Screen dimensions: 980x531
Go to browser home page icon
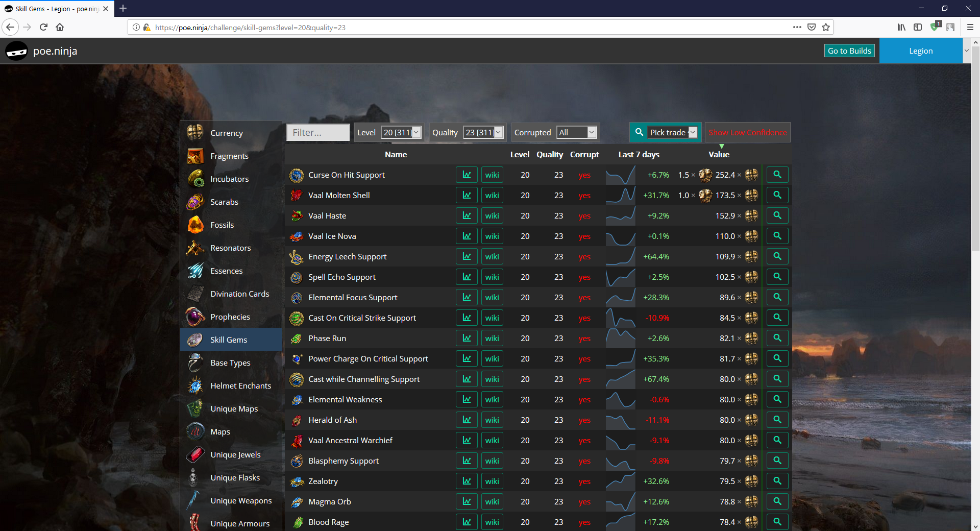(60, 27)
